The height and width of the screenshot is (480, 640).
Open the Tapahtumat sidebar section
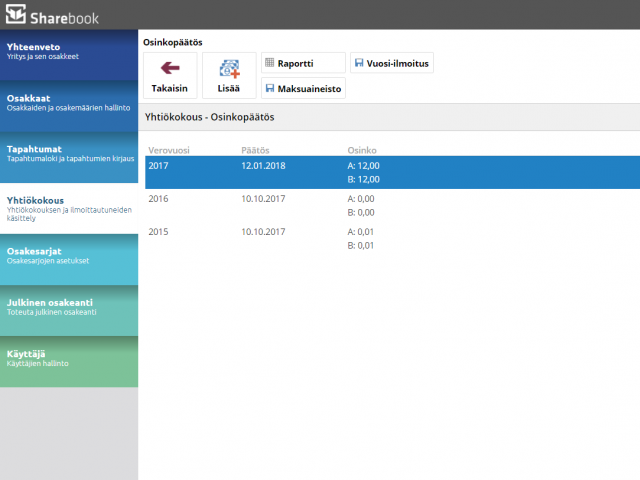click(69, 157)
